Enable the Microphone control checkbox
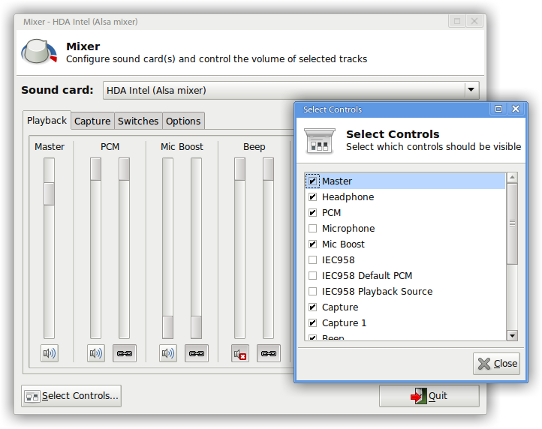The image size is (542, 429). pyautogui.click(x=312, y=229)
